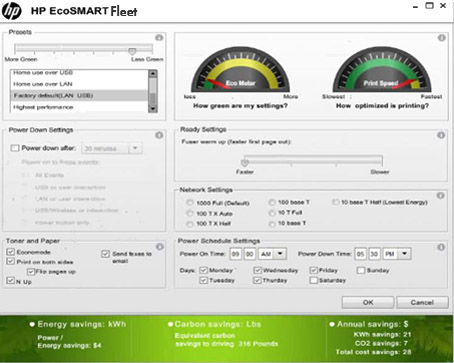Select 100 T X Half network option

pos(190,224)
